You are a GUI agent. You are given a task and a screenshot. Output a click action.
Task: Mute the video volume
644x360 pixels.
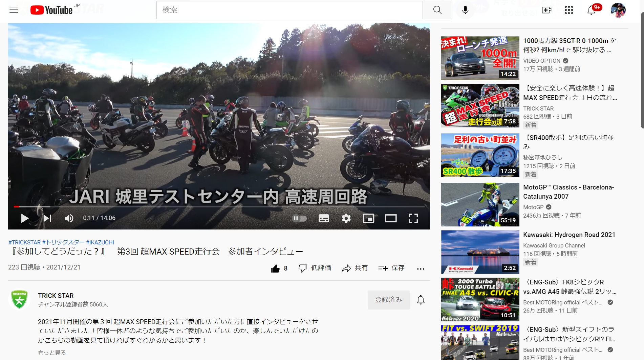(x=69, y=218)
